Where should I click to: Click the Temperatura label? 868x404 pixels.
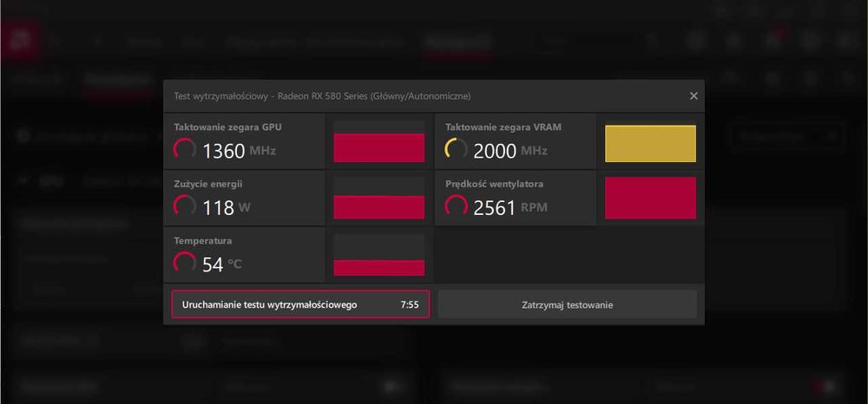pos(202,241)
